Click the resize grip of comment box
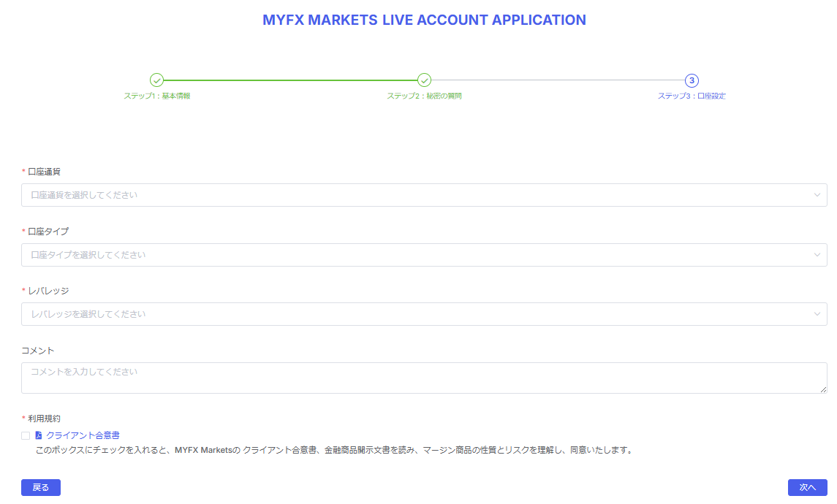Screen dimensions: 837x504 tap(824, 390)
